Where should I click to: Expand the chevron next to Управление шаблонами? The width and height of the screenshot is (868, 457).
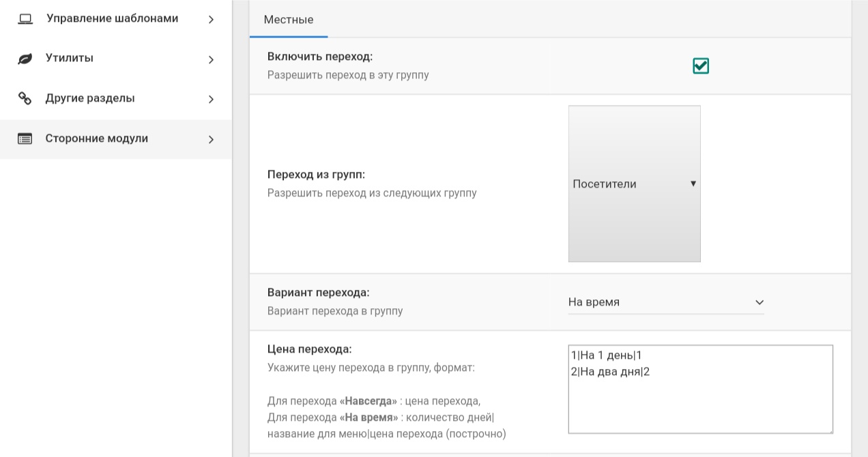point(211,20)
